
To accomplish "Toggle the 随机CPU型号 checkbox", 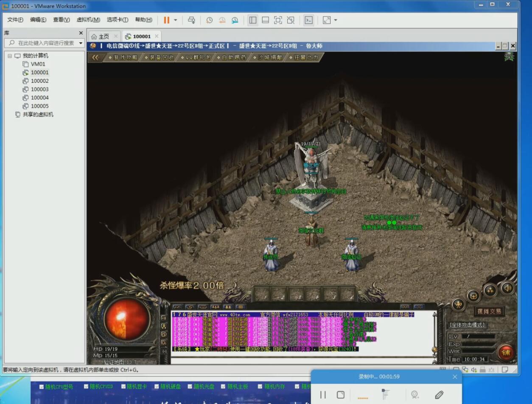I will (42, 387).
